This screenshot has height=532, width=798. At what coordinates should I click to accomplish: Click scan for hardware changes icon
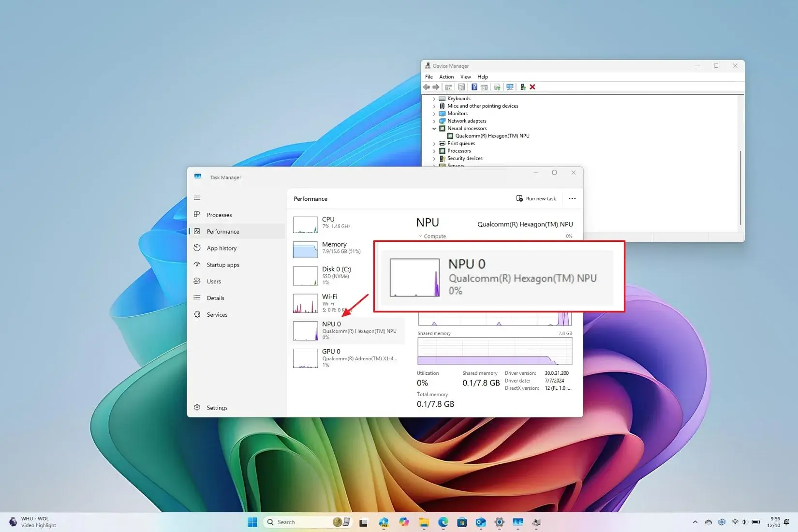510,87
